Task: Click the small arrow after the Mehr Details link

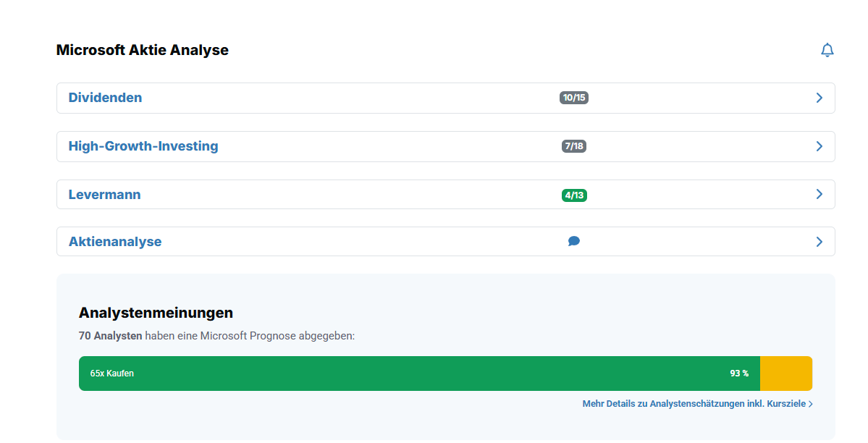Action: (811, 404)
